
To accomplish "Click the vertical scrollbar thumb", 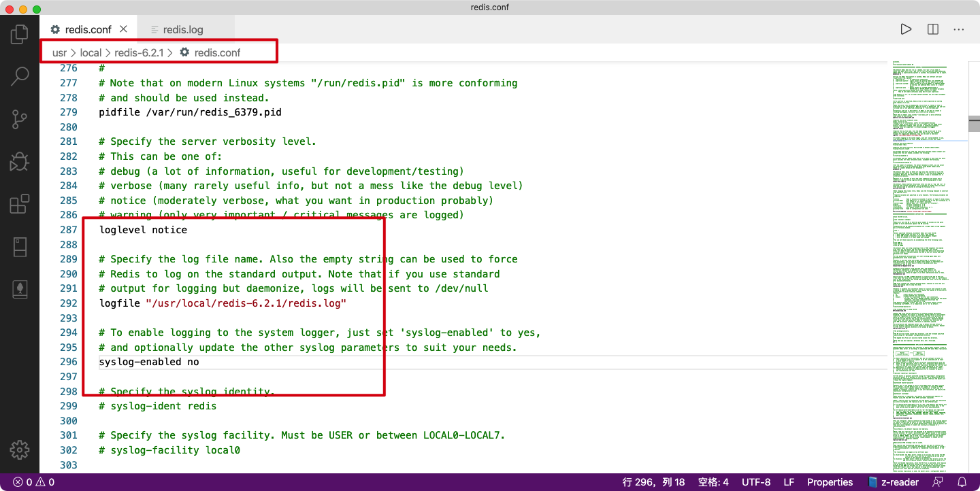I will tap(974, 124).
